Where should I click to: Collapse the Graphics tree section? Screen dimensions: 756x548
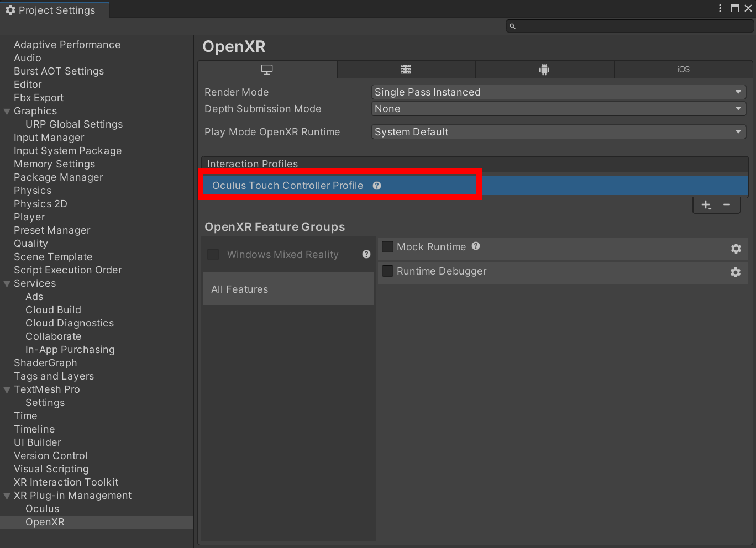[7, 112]
